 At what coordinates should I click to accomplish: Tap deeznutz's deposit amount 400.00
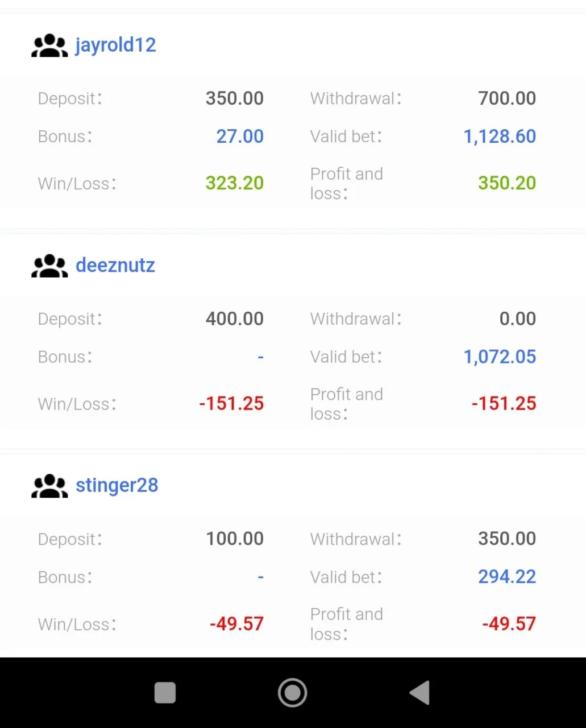pos(235,318)
